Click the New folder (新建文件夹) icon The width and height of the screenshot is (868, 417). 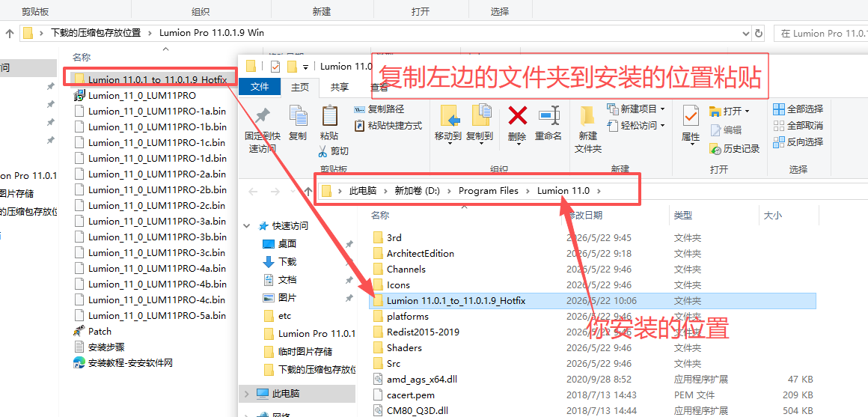[587, 116]
